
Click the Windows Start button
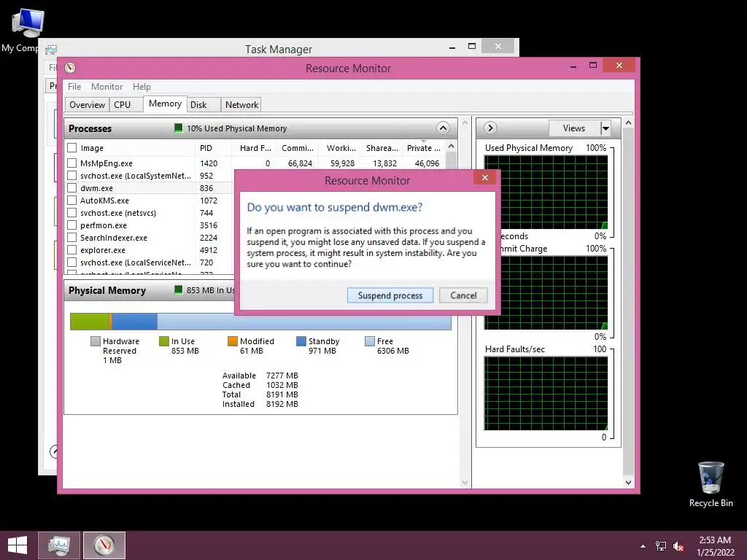tap(18, 545)
